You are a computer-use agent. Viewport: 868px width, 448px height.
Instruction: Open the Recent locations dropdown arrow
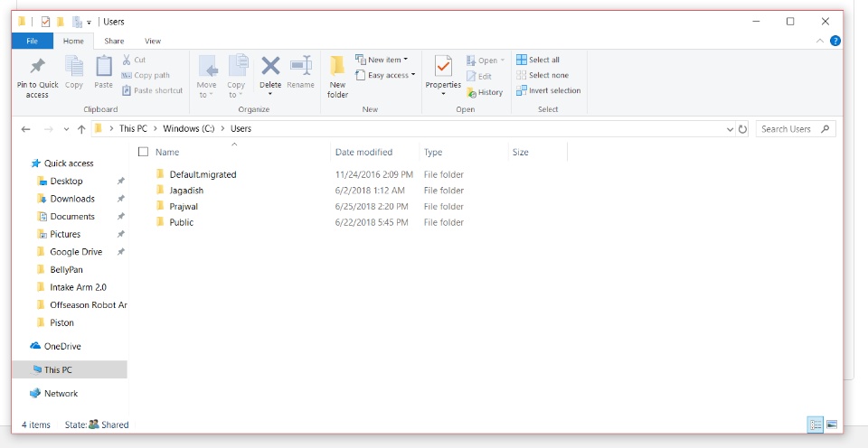[66, 129]
